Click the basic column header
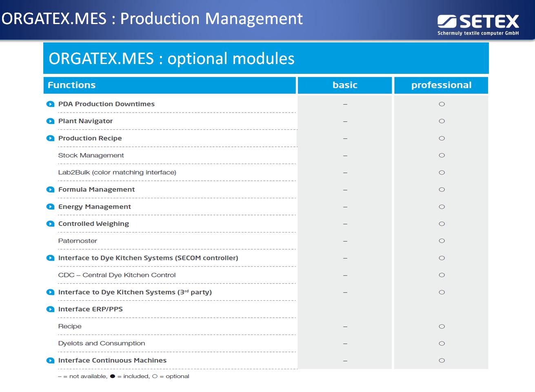This screenshot has width=535, height=392. pyautogui.click(x=345, y=85)
